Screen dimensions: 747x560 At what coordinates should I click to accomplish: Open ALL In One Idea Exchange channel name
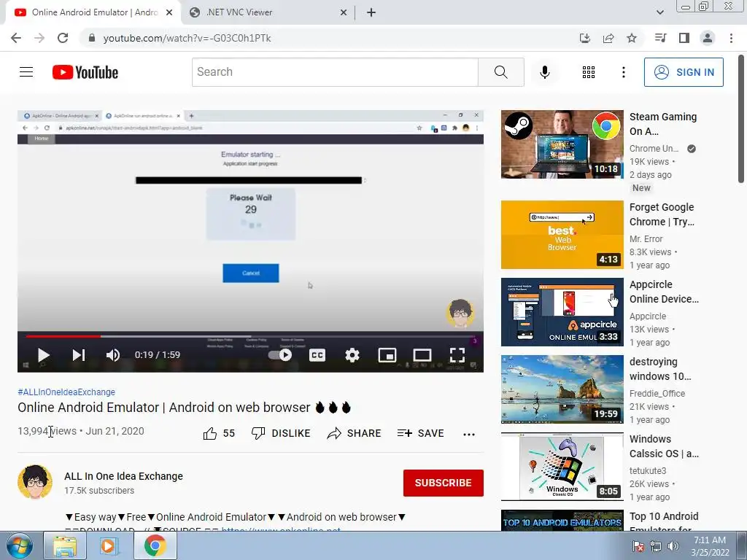pyautogui.click(x=123, y=476)
